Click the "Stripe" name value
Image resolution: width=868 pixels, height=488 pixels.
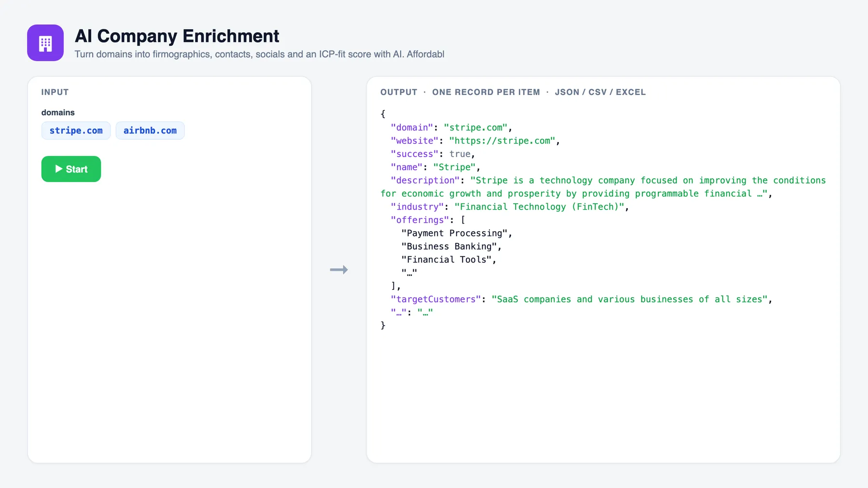pyautogui.click(x=454, y=167)
